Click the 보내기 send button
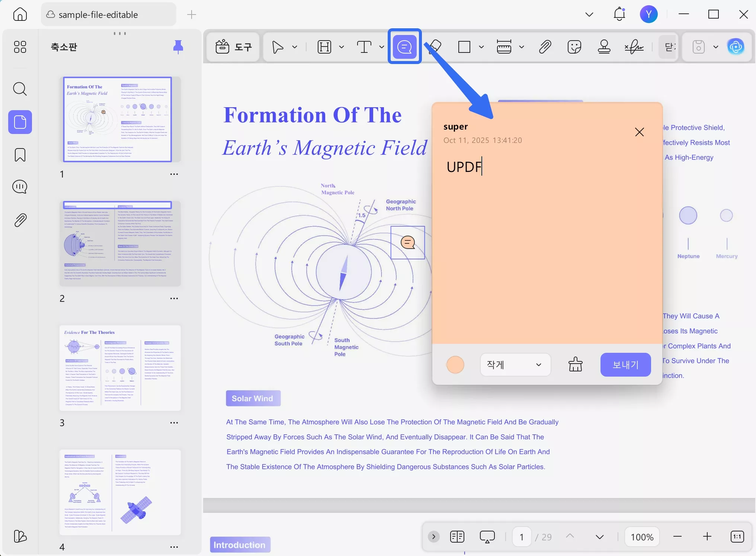Image resolution: width=756 pixels, height=556 pixels. tap(625, 364)
